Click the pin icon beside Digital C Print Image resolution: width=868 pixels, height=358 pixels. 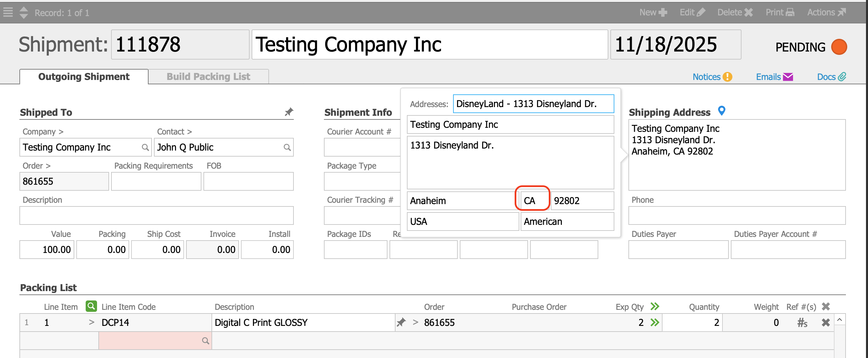(401, 322)
